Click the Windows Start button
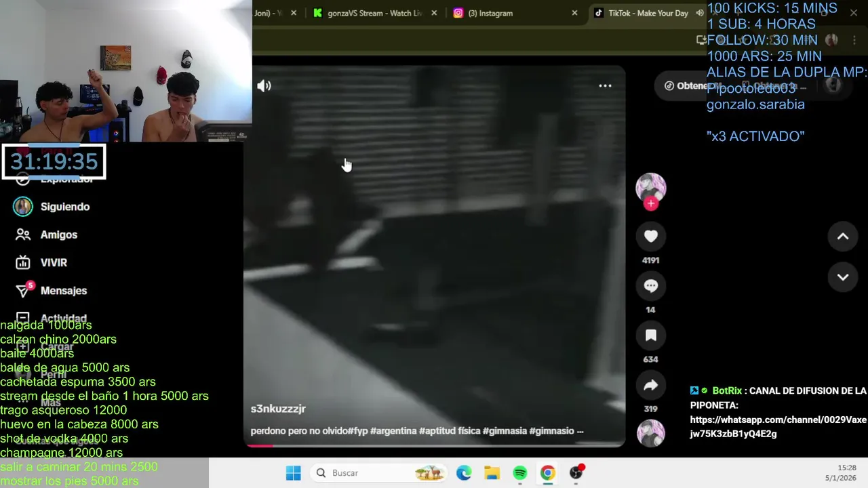Screen dimensions: 868x488 click(293, 473)
